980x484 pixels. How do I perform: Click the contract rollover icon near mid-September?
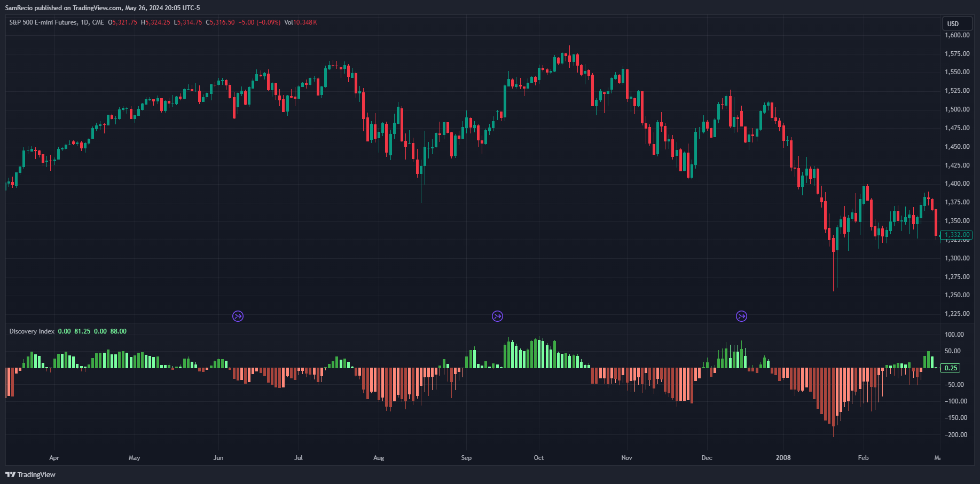(x=497, y=316)
